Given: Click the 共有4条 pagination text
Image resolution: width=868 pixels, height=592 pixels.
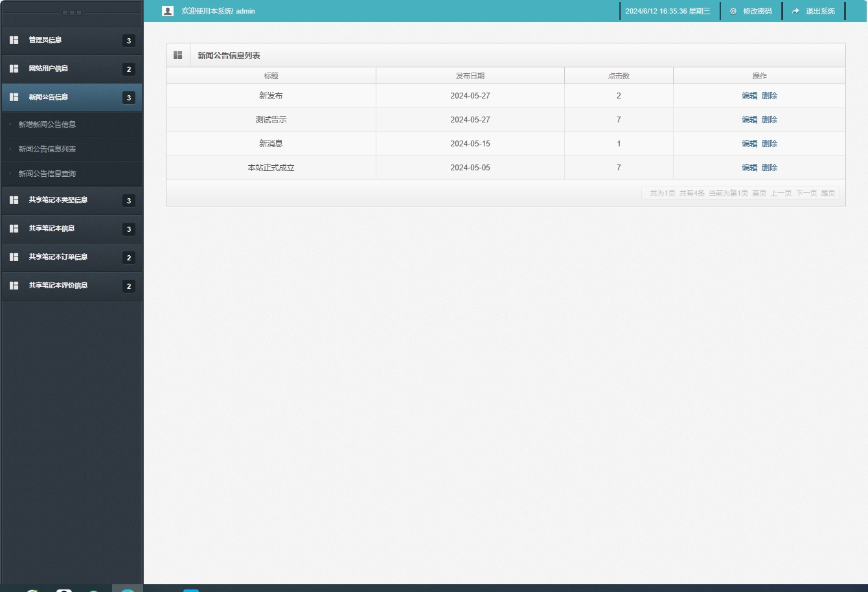Looking at the screenshot, I should (692, 193).
